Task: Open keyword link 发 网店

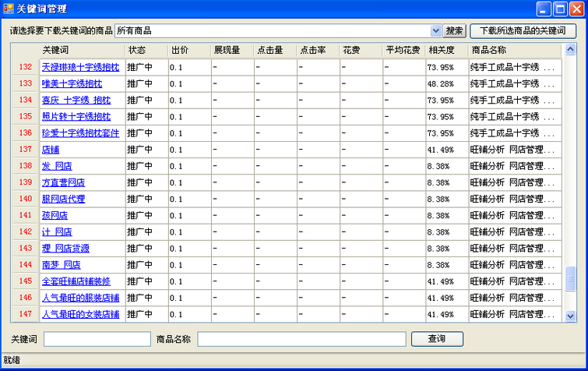Action: pyautogui.click(x=57, y=166)
